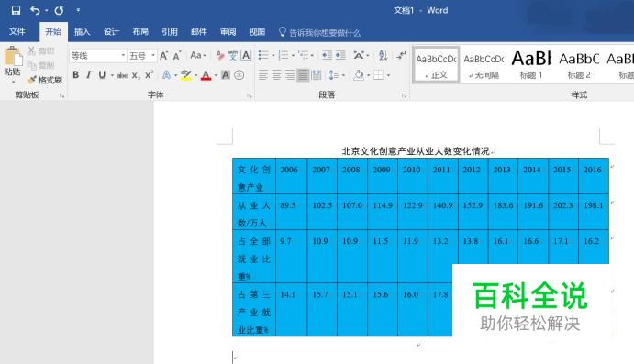
Task: Apply yellow text highlight color
Action: (186, 75)
